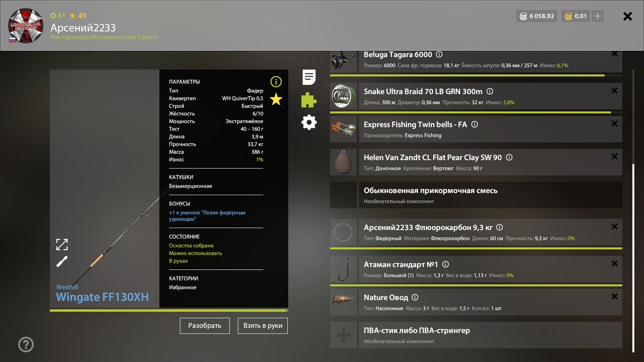Click the star rating 45 indicator
Viewport: 644px width, 362px height.
coord(78,16)
